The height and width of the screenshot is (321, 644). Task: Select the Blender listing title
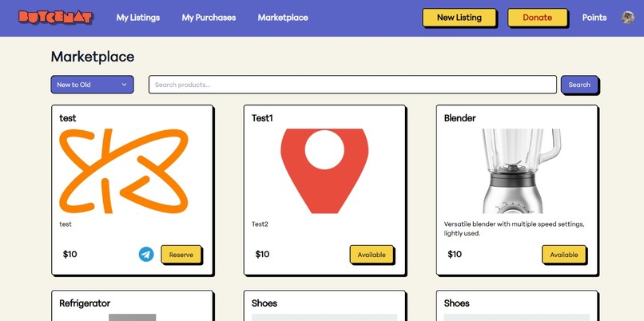tap(459, 118)
